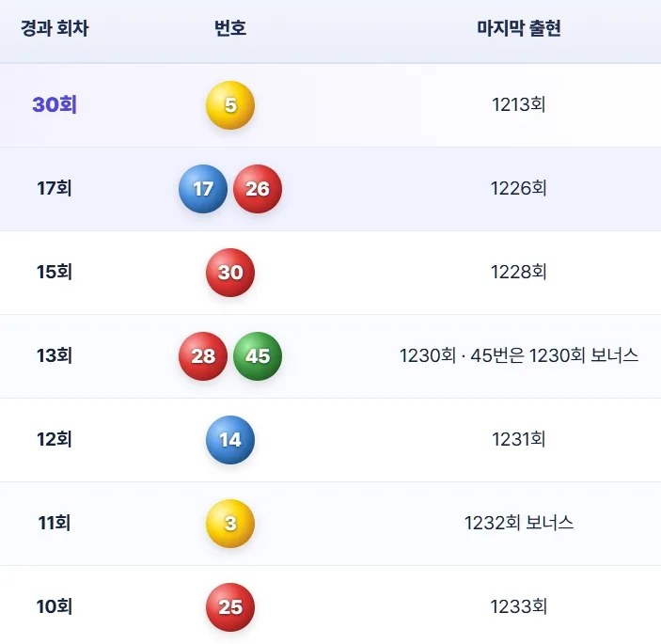This screenshot has width=661, height=644.
Task: Click the red number 28 ball
Action: pyautogui.click(x=203, y=356)
